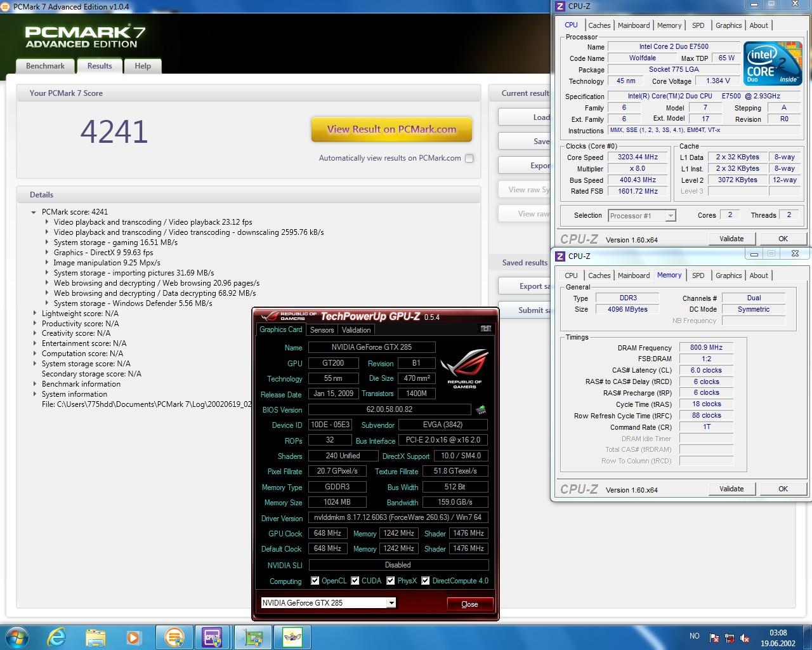The width and height of the screenshot is (812, 650).
Task: Toggle PhysX checkbox in GPU-Z
Action: (391, 580)
